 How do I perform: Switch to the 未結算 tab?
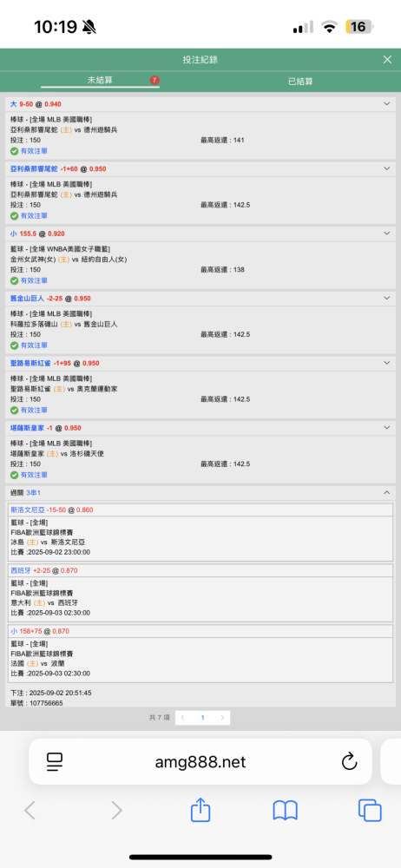(100, 80)
